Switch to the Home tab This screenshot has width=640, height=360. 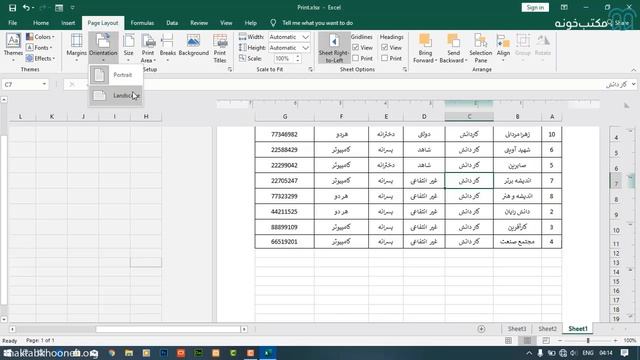click(41, 23)
